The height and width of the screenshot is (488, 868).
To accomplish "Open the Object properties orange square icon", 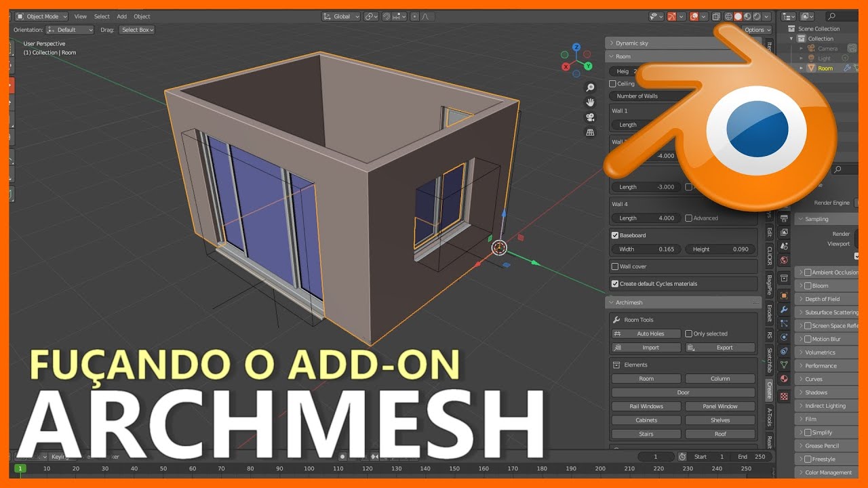I will tap(784, 296).
